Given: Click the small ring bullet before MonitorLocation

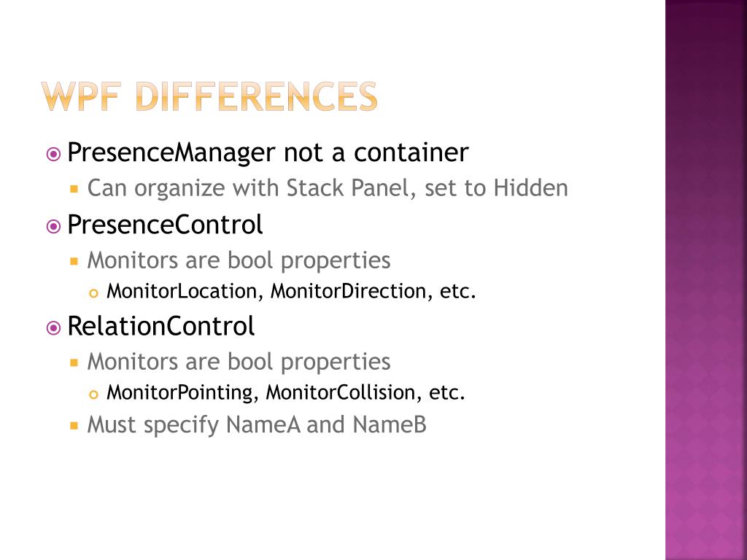Looking at the screenshot, I should click(x=93, y=293).
